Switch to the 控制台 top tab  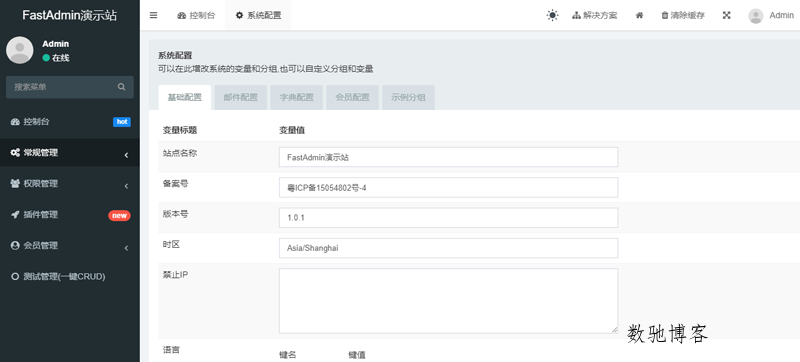pyautogui.click(x=196, y=15)
